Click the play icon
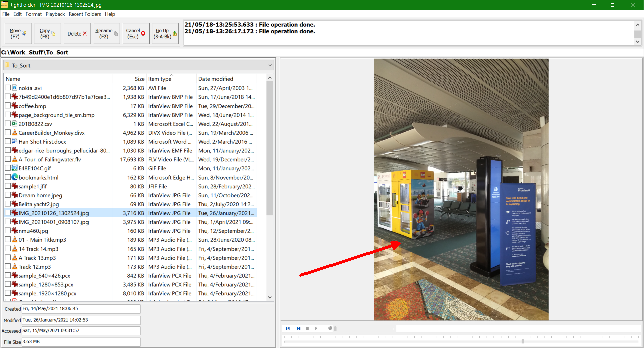This screenshot has height=348, width=644. coord(316,328)
